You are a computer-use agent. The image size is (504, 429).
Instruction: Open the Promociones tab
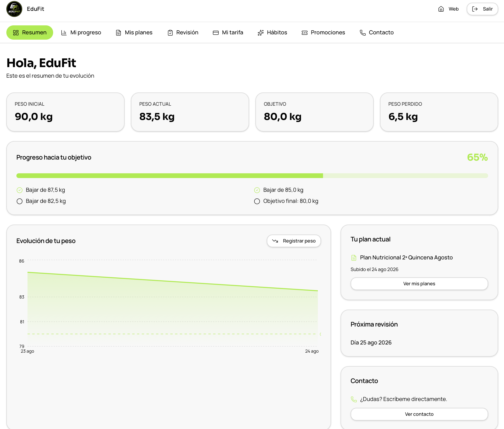tap(323, 32)
